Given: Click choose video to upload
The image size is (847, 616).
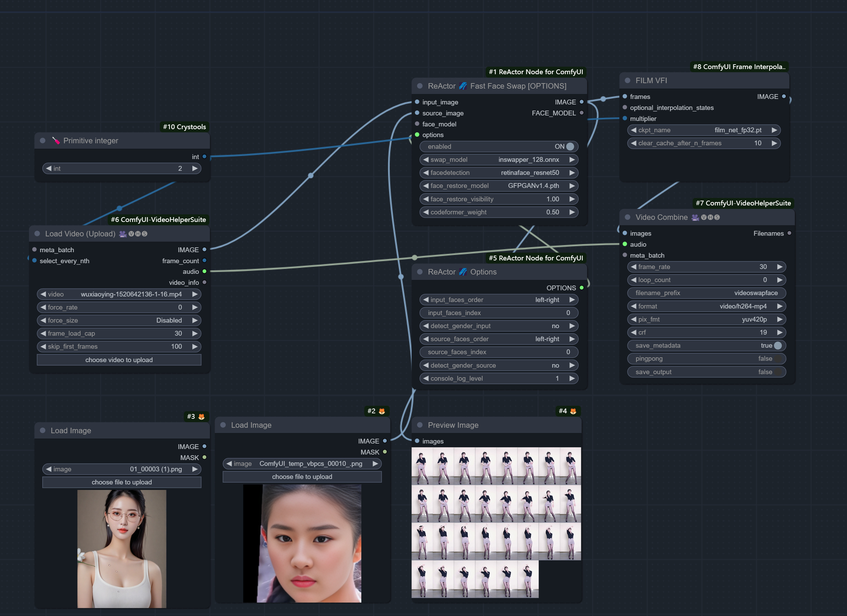Looking at the screenshot, I should tap(119, 360).
